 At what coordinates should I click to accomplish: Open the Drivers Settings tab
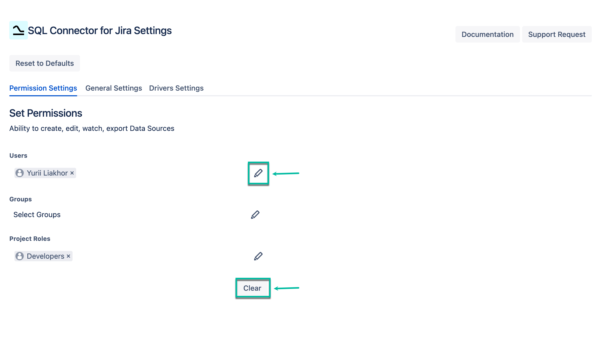tap(176, 88)
